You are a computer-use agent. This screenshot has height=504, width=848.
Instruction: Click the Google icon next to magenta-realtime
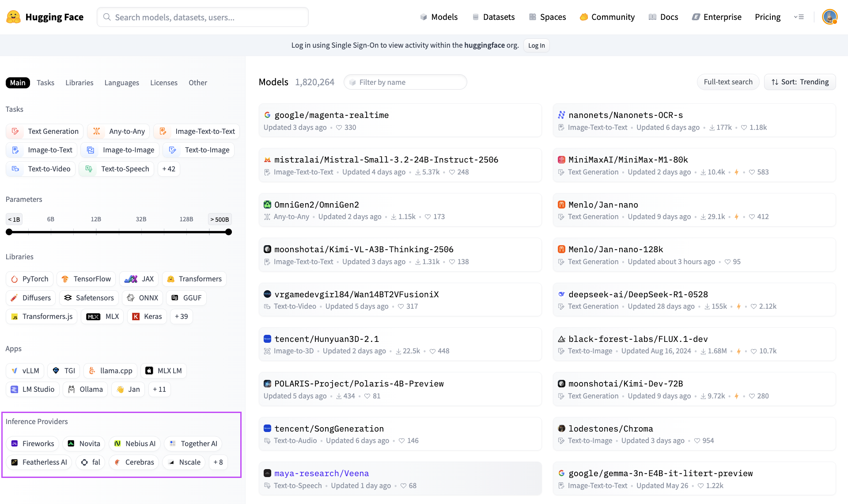tap(267, 115)
